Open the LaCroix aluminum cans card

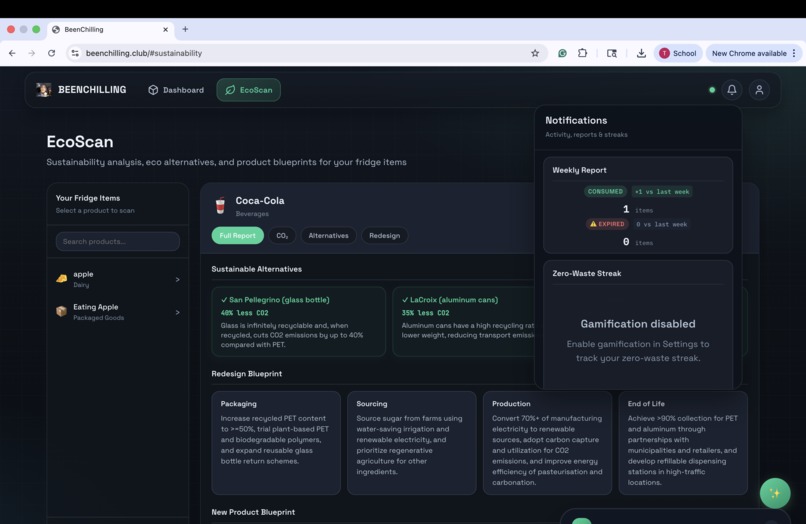[464, 321]
